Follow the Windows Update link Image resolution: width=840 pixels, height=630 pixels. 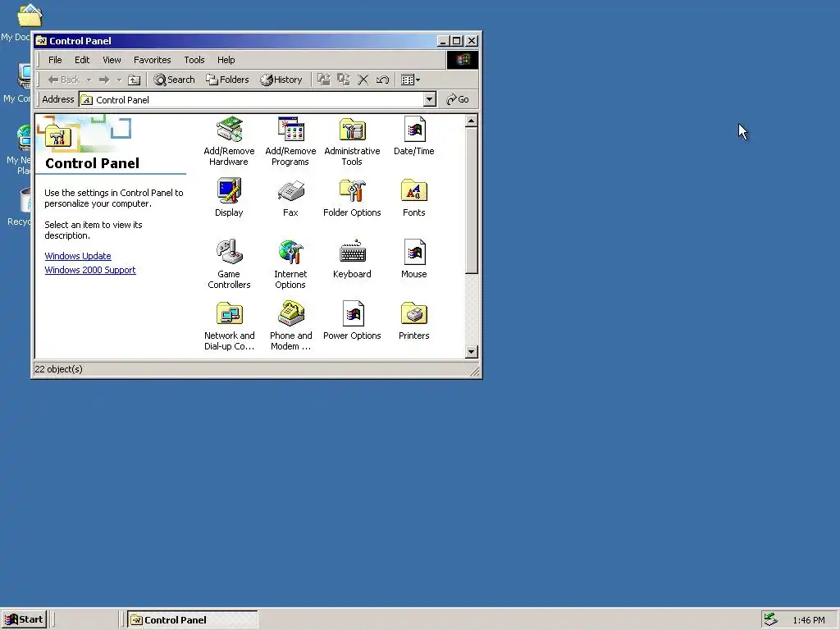(78, 256)
